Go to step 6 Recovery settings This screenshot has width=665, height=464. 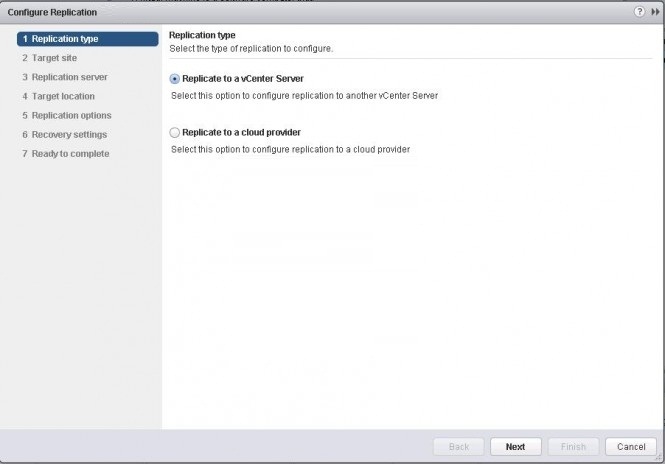[x=64, y=134]
